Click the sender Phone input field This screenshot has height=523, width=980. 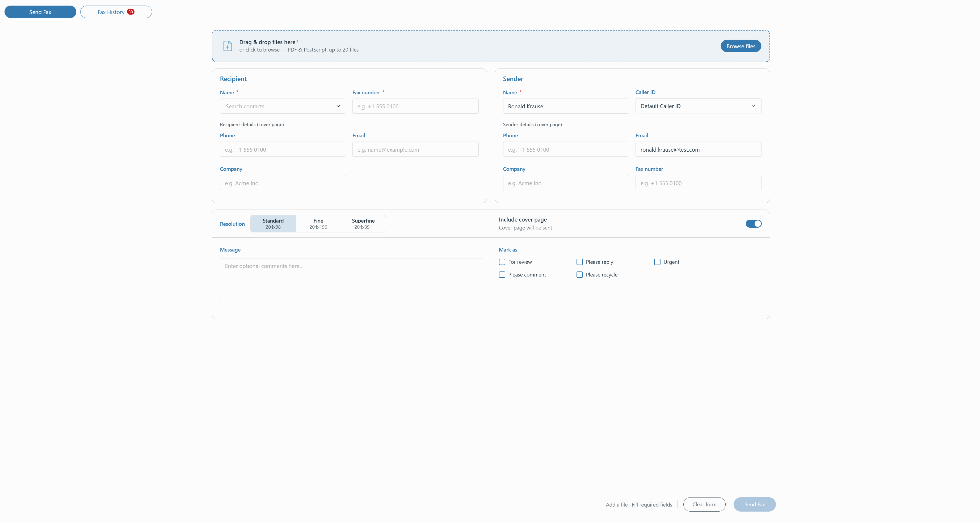tap(566, 149)
